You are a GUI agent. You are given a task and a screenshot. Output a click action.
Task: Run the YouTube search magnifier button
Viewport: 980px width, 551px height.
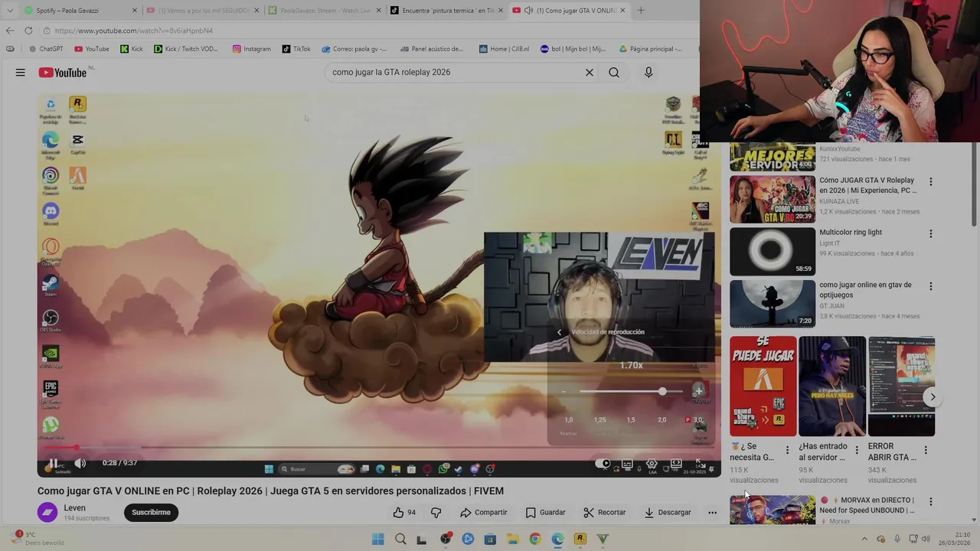[x=614, y=73]
